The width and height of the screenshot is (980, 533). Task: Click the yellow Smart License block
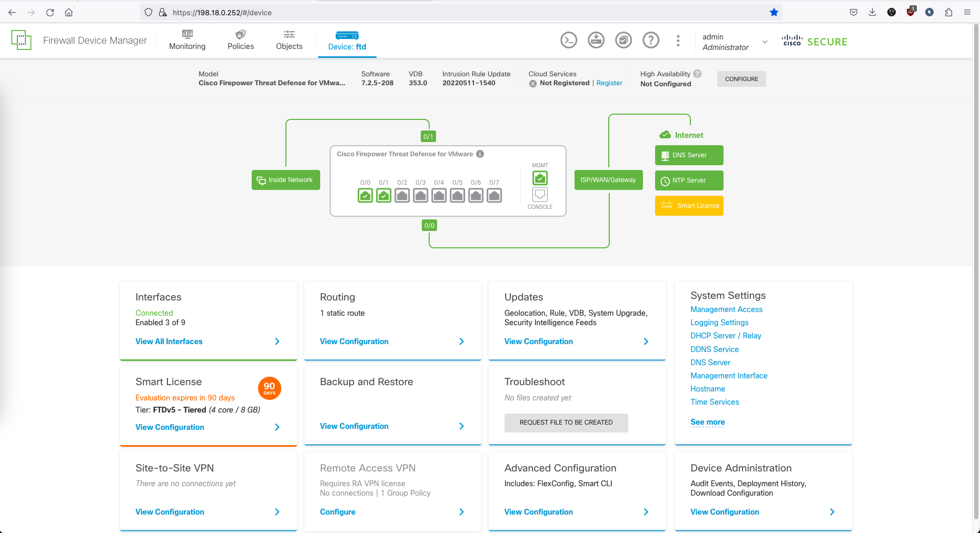[x=689, y=206]
